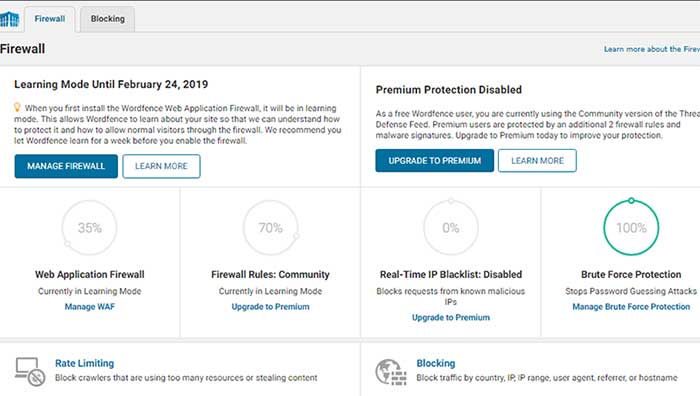Click Learn More under Premium Protection Disabled
Screen dimensions: 700x396
click(x=537, y=161)
